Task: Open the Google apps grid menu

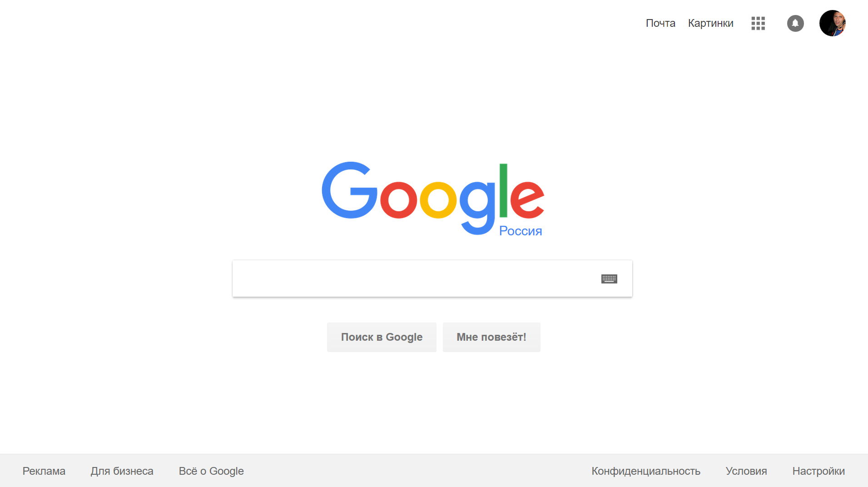Action: coord(758,23)
